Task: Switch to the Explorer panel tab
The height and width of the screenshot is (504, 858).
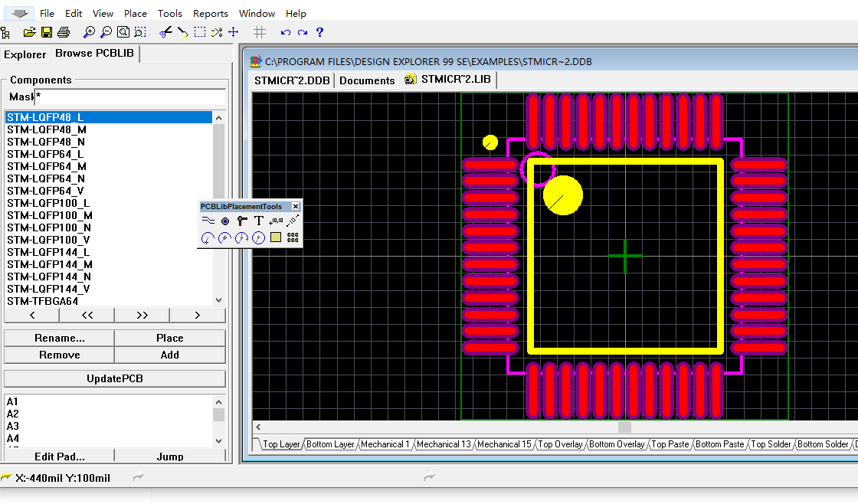Action: 25,54
